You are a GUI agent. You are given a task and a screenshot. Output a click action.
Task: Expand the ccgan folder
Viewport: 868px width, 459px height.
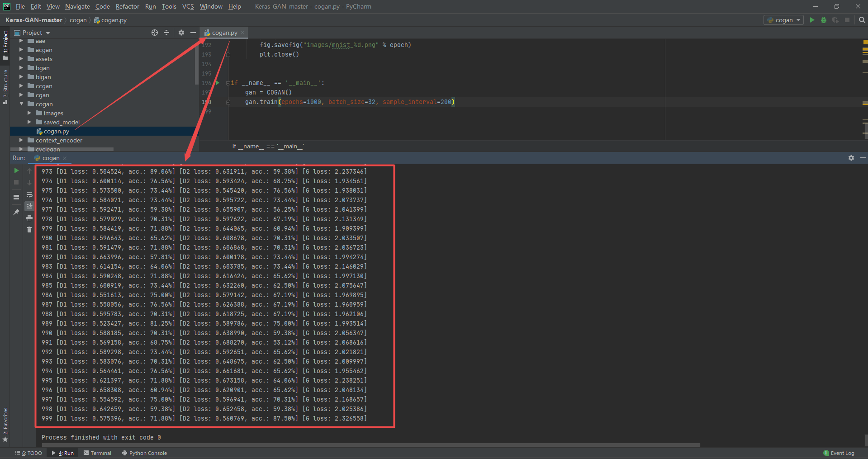tap(21, 86)
